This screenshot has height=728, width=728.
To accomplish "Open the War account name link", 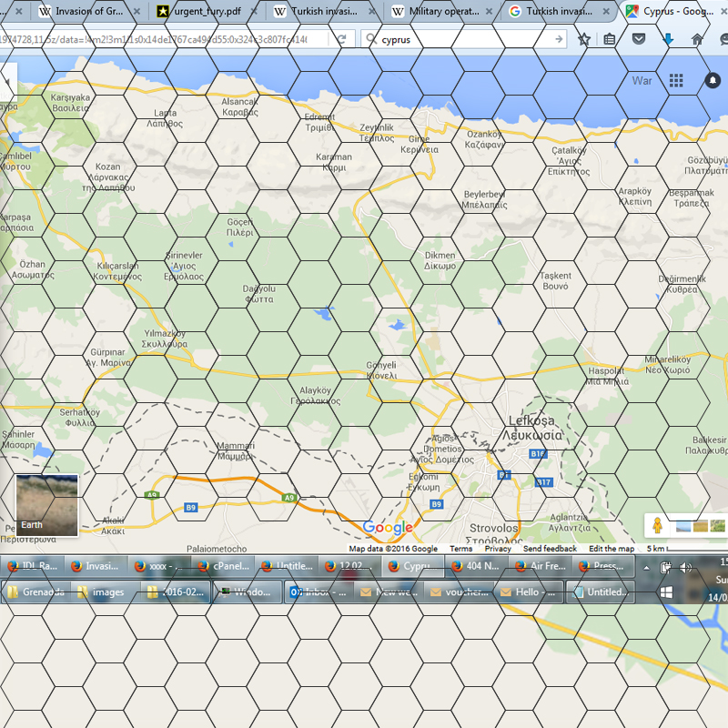I will pos(642,81).
